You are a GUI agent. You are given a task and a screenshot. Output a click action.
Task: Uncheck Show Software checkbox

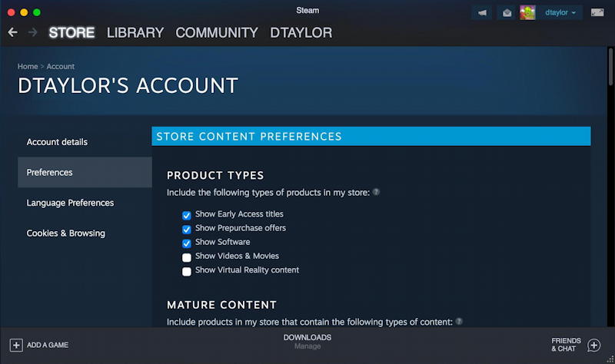[187, 243]
